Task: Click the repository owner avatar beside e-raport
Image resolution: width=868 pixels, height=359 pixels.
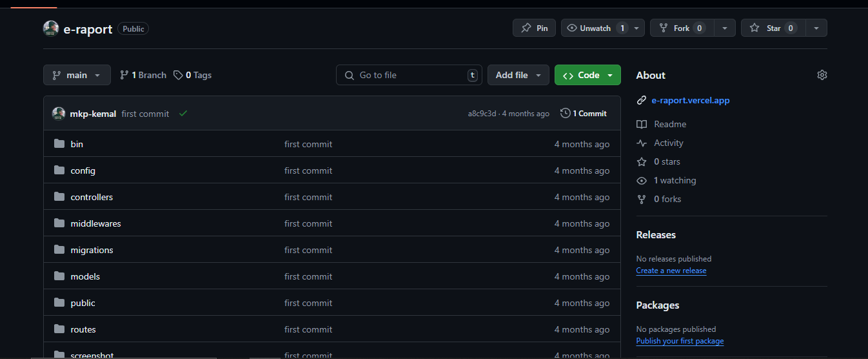Action: click(x=51, y=28)
